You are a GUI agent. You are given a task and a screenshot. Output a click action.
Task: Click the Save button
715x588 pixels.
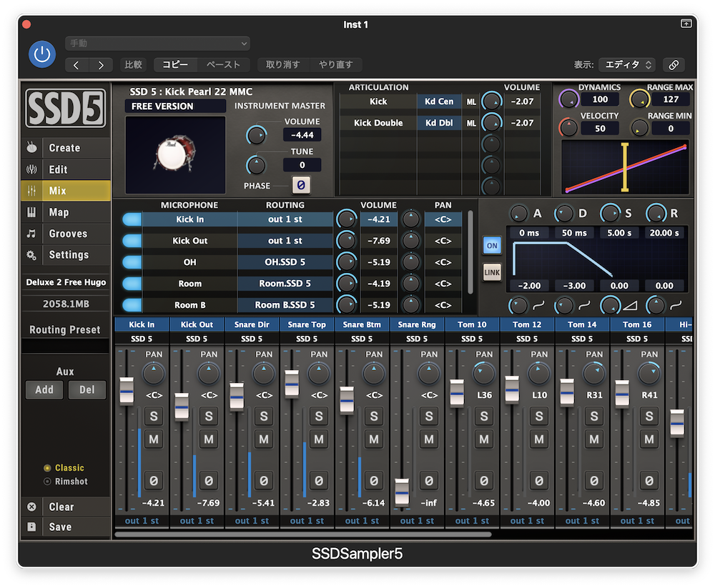[66, 527]
